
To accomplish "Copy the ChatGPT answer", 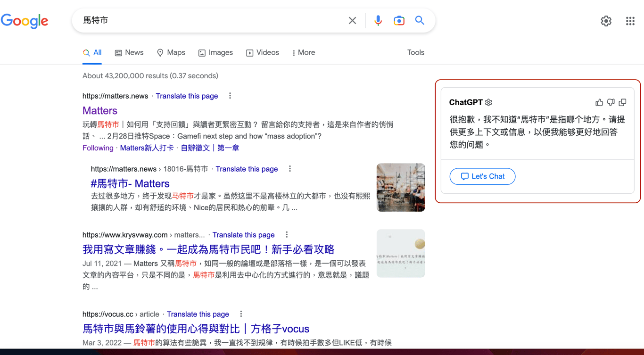I will tap(623, 102).
